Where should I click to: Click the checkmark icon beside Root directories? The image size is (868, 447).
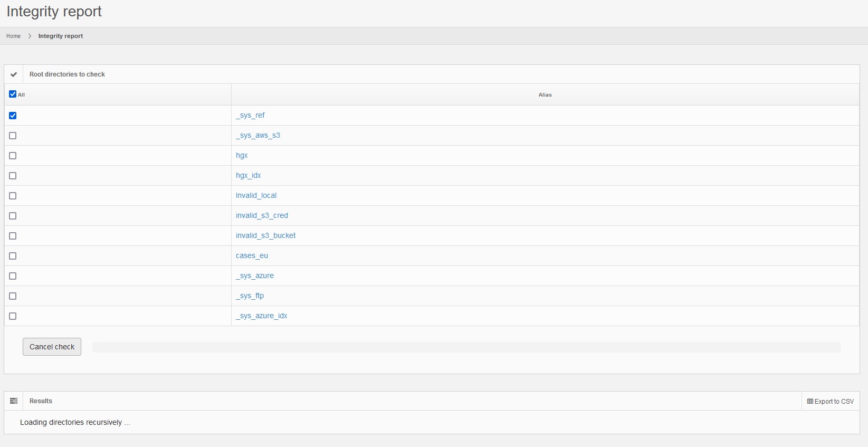point(14,74)
